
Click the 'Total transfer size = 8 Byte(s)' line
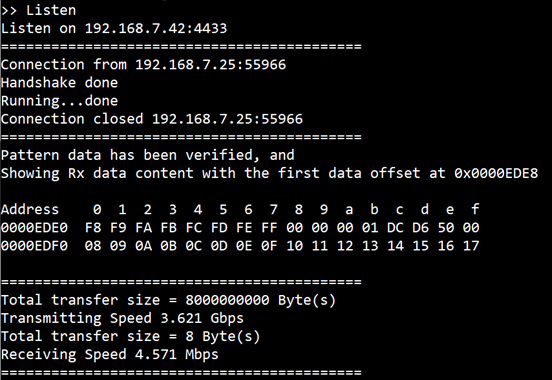coord(130,336)
